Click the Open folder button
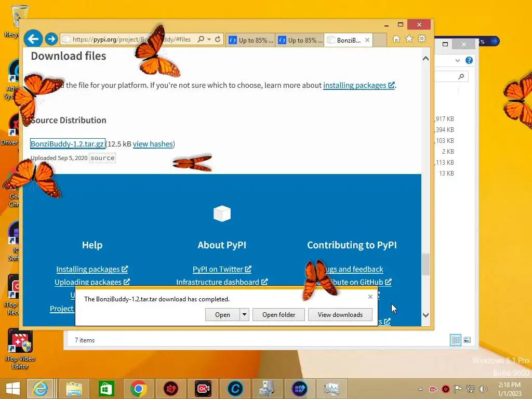The width and height of the screenshot is (532, 399). pos(278,314)
